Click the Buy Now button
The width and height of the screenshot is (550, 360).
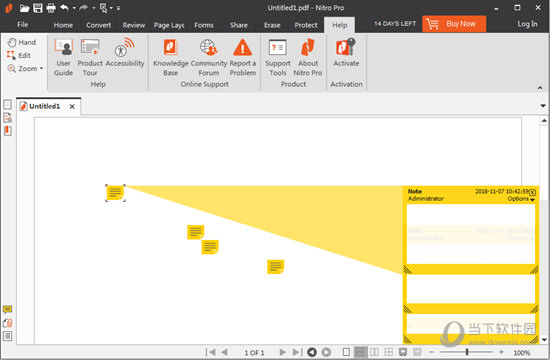[454, 24]
